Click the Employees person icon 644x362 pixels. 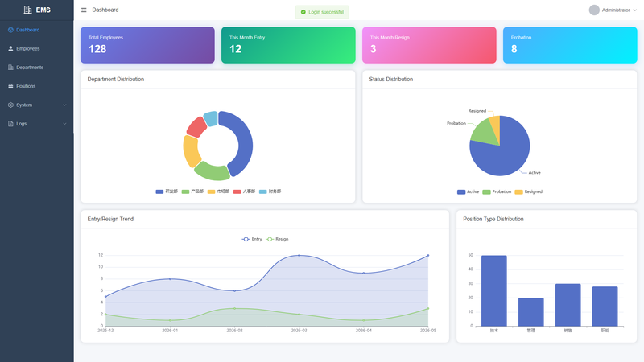click(x=10, y=48)
